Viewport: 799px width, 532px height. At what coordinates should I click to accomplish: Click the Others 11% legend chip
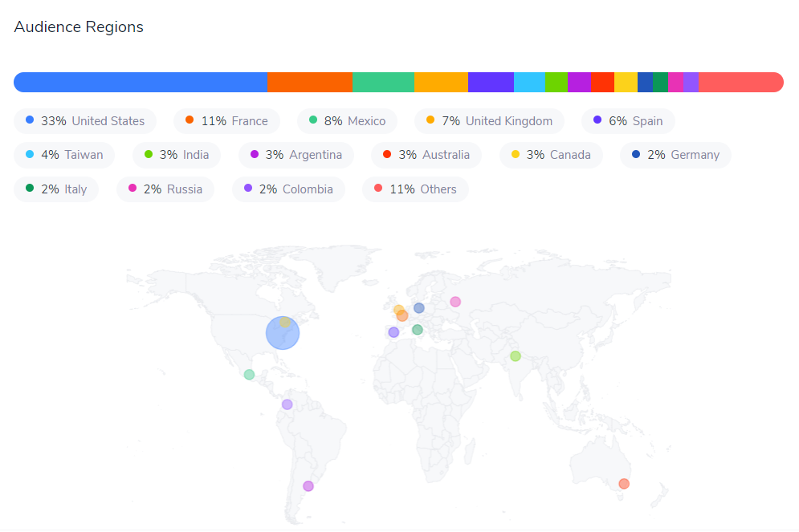click(x=415, y=189)
